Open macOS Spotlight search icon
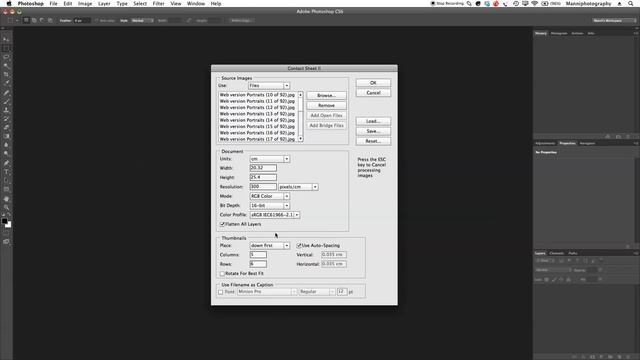Image resolution: width=640 pixels, height=360 pixels. [630, 4]
